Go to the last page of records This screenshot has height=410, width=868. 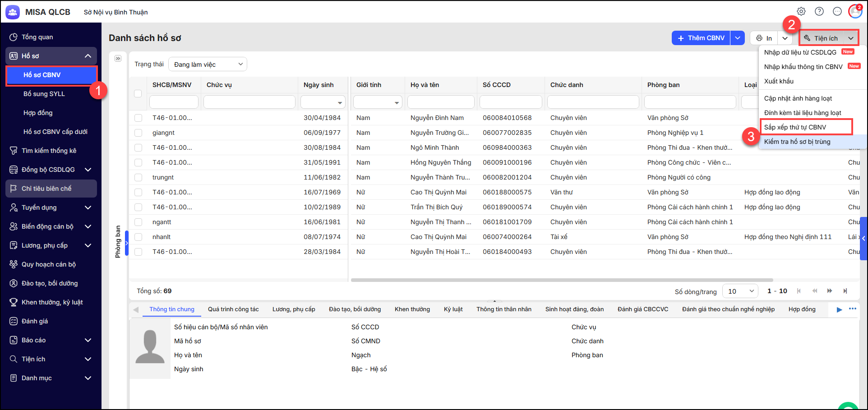(845, 291)
